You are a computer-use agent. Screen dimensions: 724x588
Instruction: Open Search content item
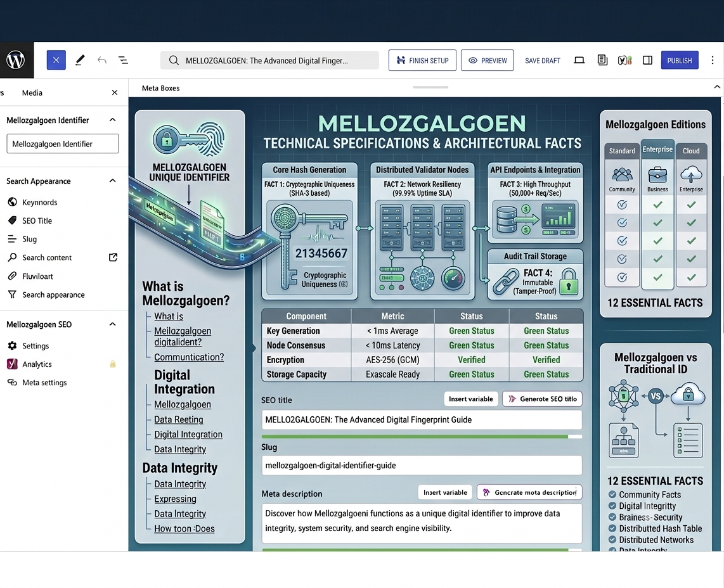coord(47,257)
